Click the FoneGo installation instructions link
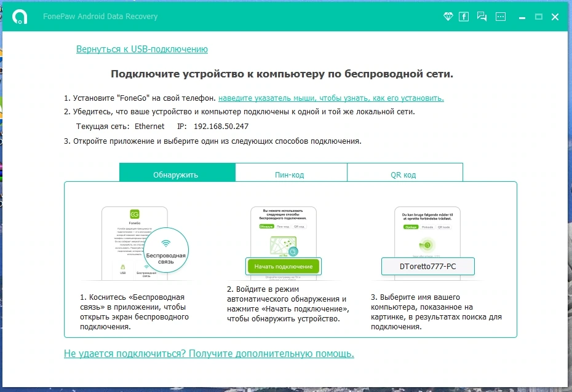The height and width of the screenshot is (392, 572). (x=331, y=98)
